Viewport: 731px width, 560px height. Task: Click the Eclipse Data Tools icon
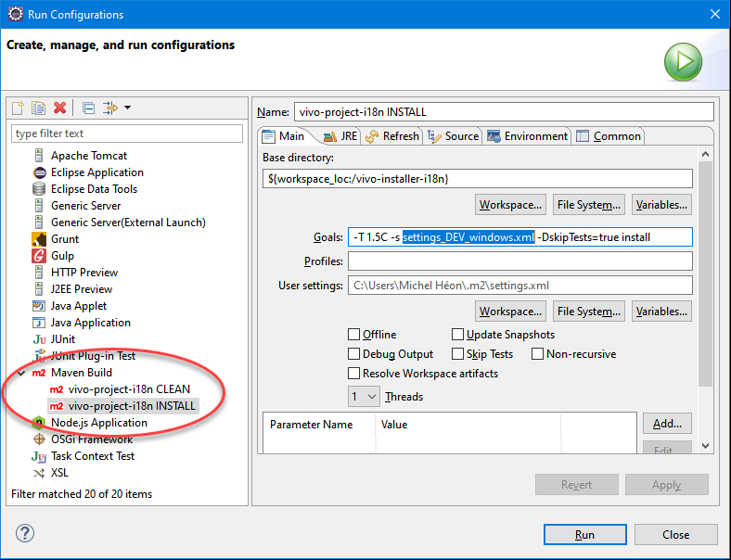tap(39, 189)
